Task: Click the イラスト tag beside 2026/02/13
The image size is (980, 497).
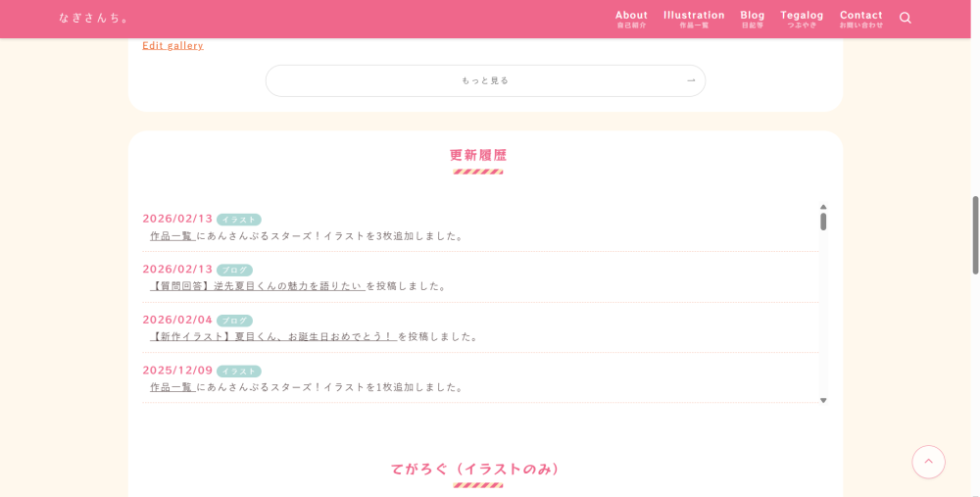Action: [238, 220]
